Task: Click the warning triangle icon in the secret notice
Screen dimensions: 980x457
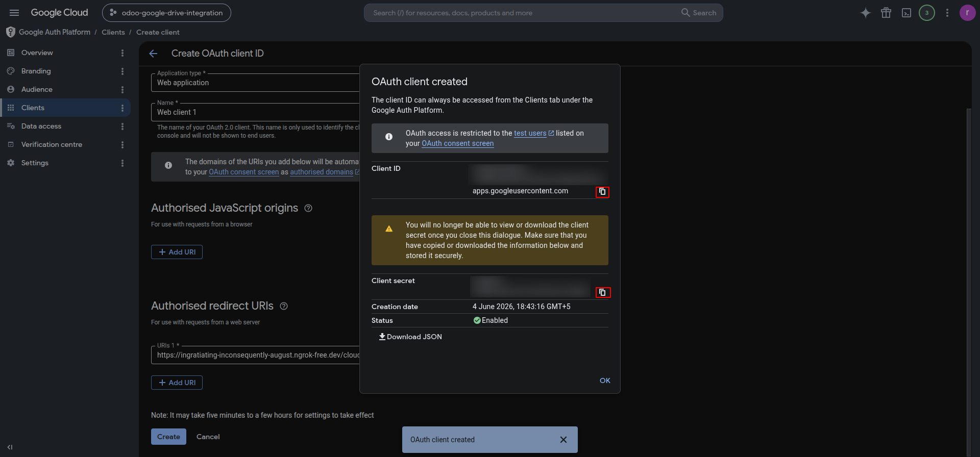Action: tap(389, 229)
